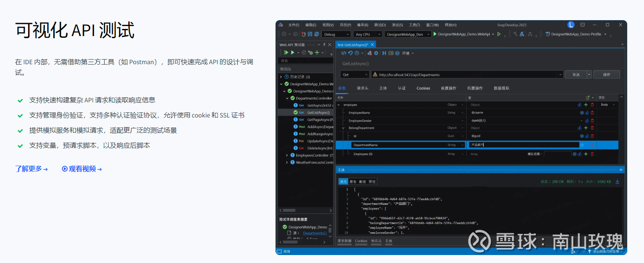Click the URL field with localhost:5433/api/Departments
The height and width of the screenshot is (263, 644).
467,75
